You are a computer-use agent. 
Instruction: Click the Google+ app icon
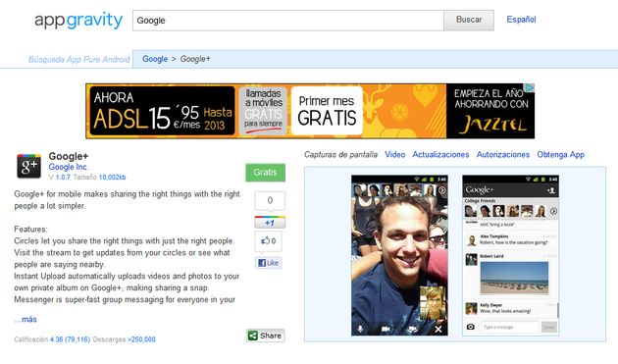tap(28, 166)
